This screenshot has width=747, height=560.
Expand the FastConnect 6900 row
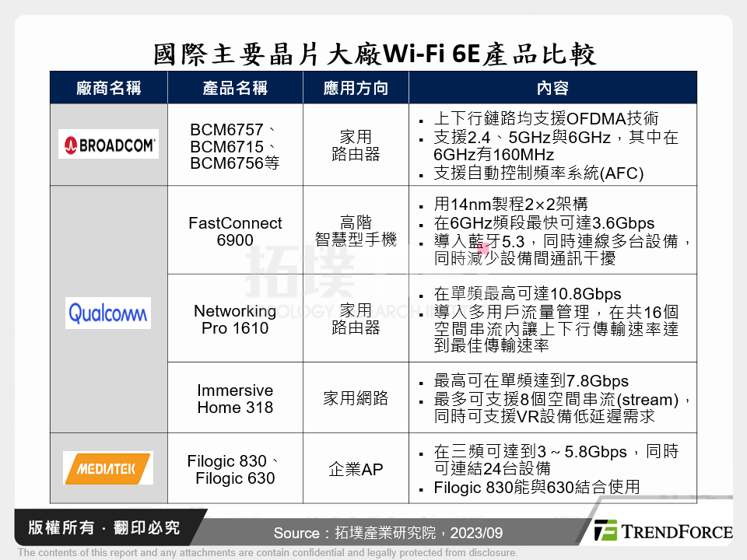[x=234, y=231]
